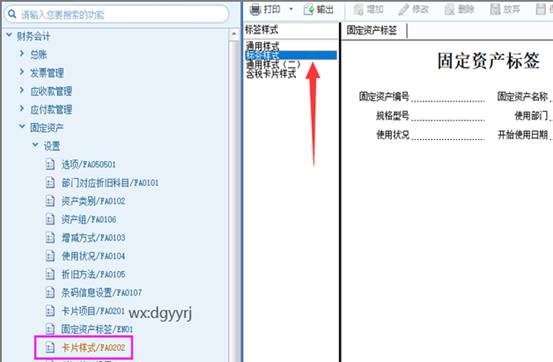Screen dimensions: 553x362
Task: Click icon beside 条码信息设置/FA0107
Action: pos(50,292)
